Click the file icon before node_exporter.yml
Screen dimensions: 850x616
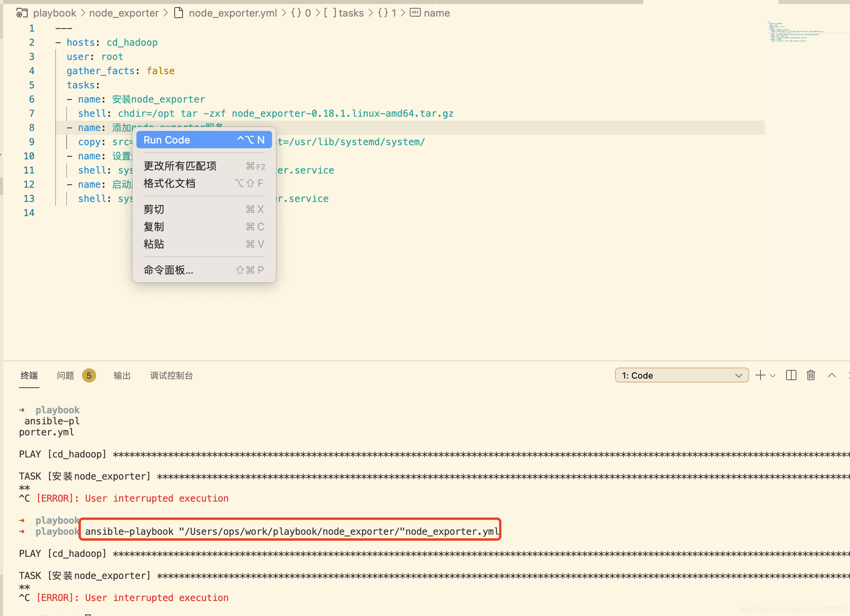(179, 13)
